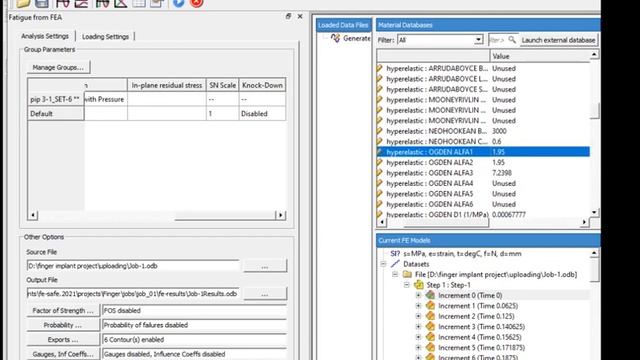The width and height of the screenshot is (640, 360).
Task: Click the Output File path field
Action: click(x=133, y=293)
